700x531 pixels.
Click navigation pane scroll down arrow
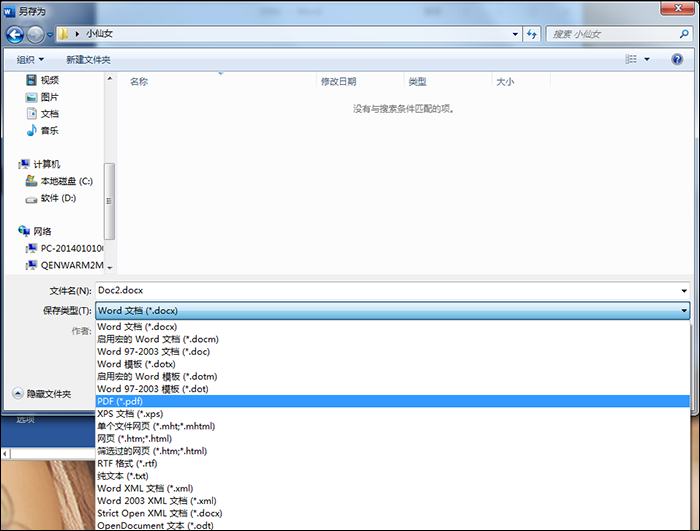109,268
